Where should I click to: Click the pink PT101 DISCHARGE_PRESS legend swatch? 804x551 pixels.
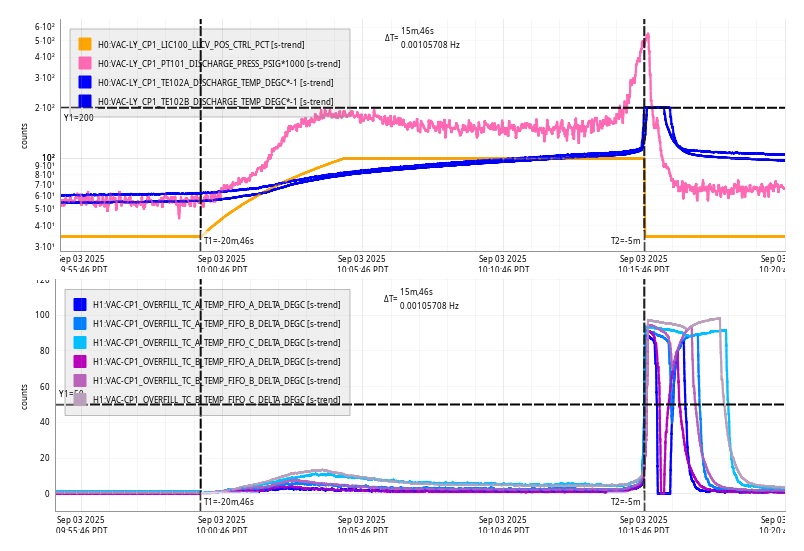click(85, 63)
